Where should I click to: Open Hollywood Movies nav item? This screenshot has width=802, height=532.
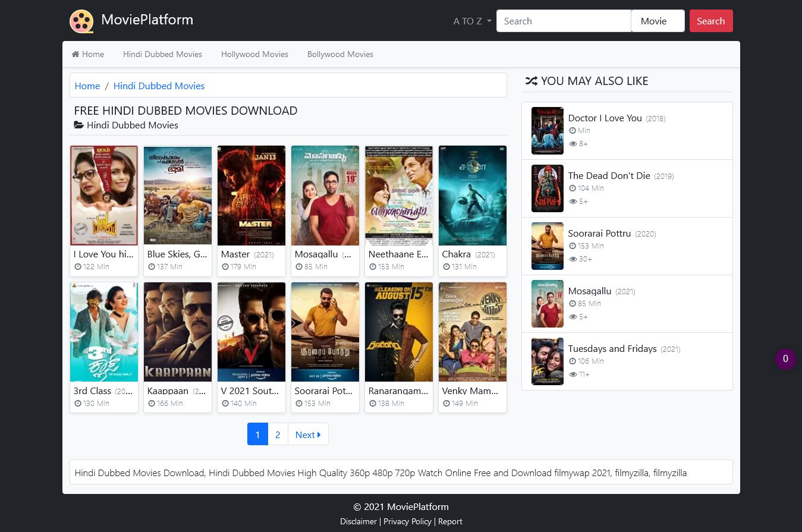[x=254, y=54]
